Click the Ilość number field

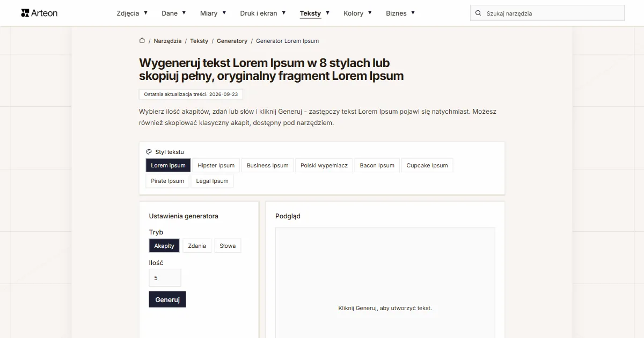(x=165, y=278)
